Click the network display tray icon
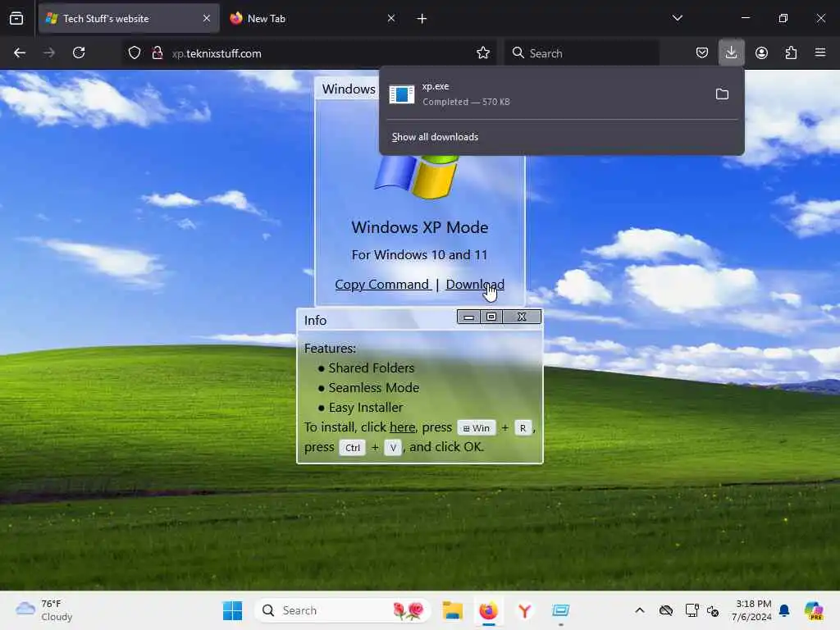 tap(692, 610)
